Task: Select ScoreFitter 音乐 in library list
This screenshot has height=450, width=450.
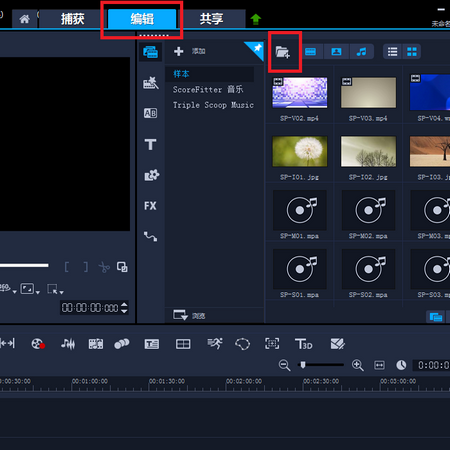Action: pos(208,89)
